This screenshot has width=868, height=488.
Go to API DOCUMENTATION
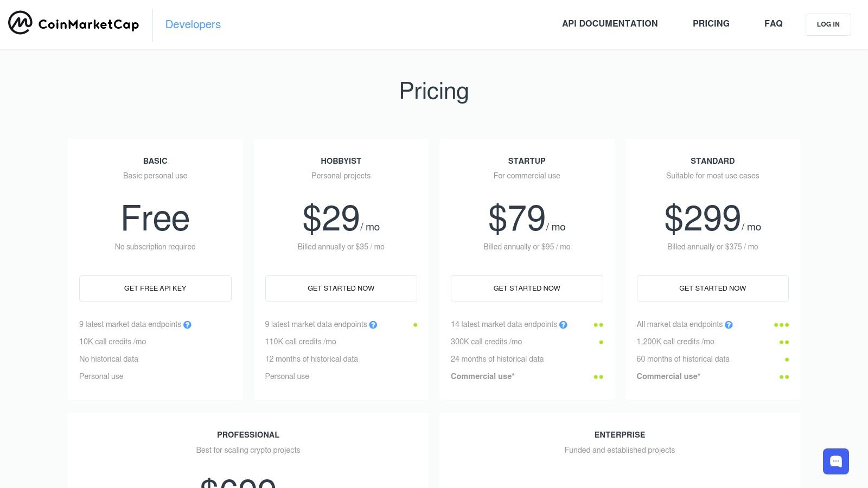pos(610,24)
